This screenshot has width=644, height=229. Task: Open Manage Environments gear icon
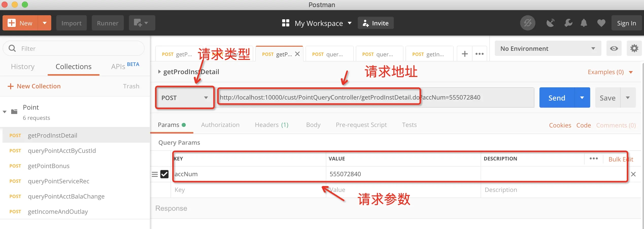(634, 48)
